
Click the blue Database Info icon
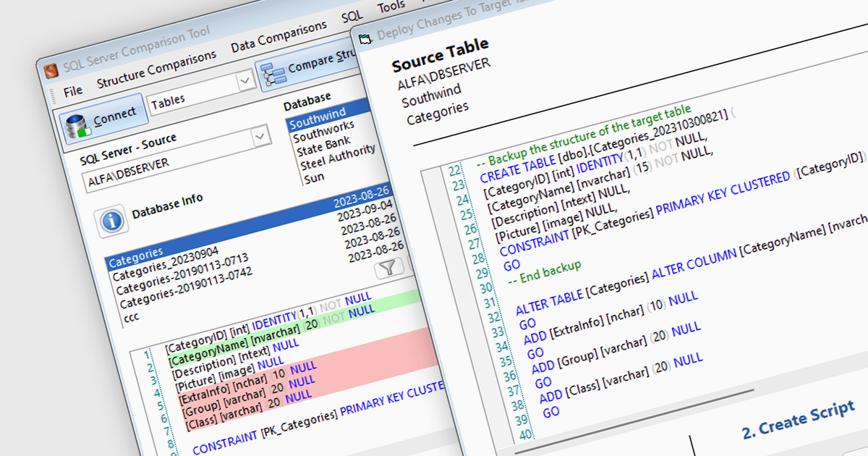click(111, 221)
